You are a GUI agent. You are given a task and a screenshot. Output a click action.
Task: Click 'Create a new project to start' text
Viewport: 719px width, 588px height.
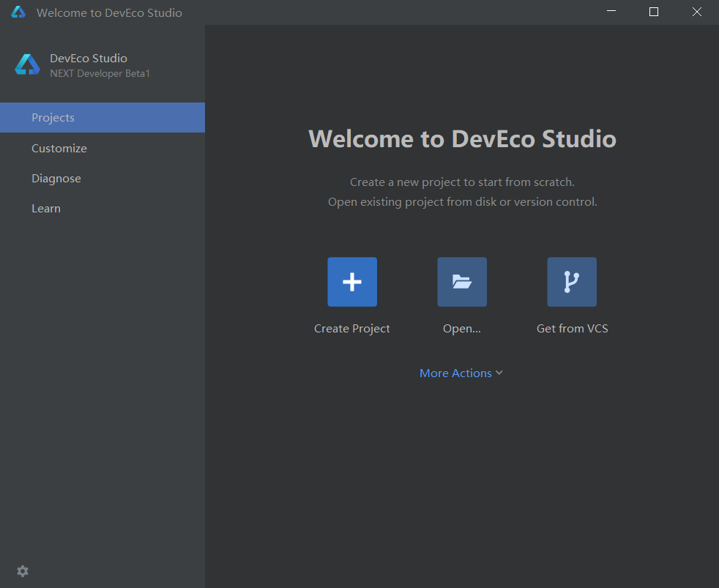click(x=462, y=182)
